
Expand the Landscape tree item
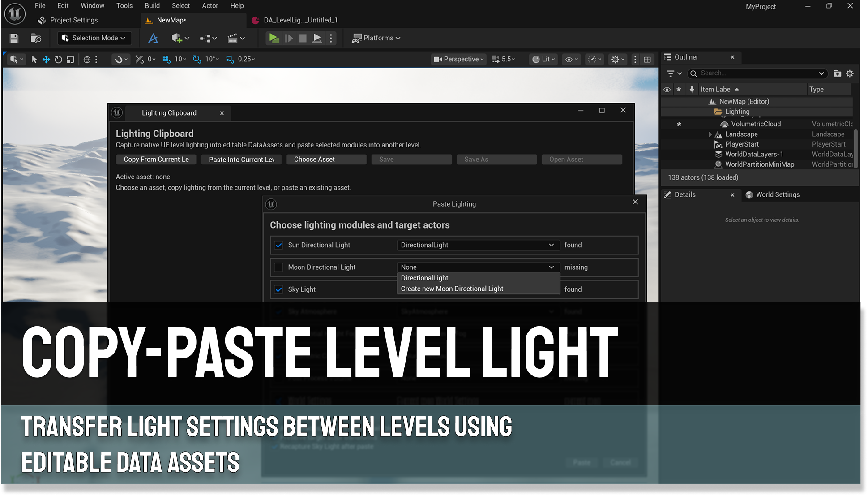[710, 134]
